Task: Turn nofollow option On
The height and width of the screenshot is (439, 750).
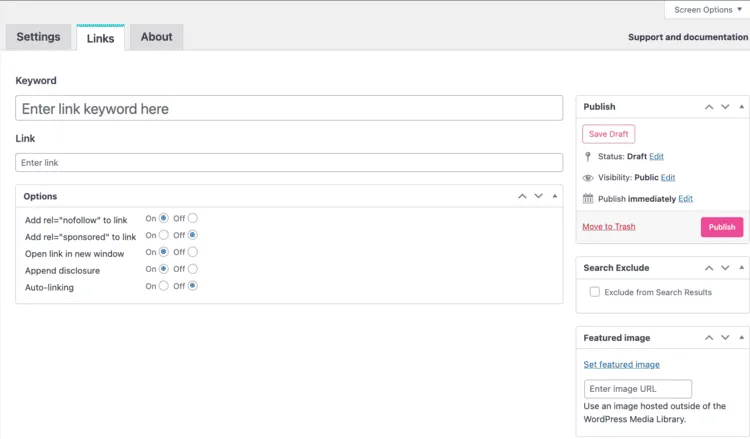Action: (x=164, y=218)
